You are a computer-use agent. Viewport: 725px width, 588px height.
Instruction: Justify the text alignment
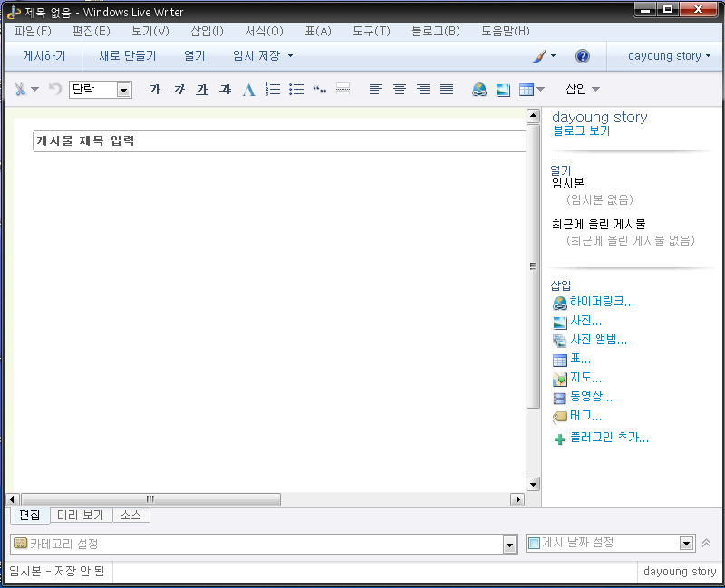(447, 89)
